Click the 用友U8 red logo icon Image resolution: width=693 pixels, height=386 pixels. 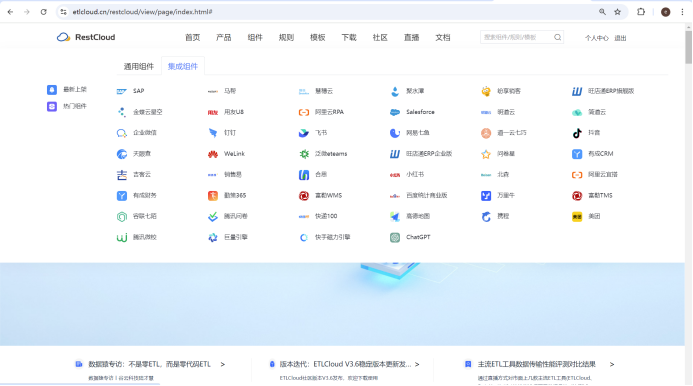213,112
